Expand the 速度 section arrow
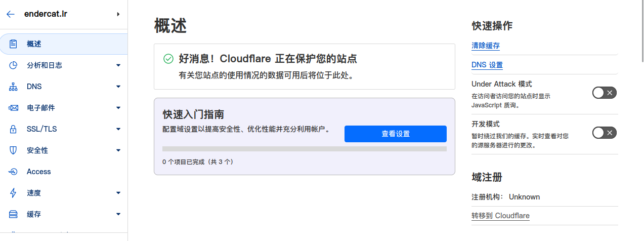Viewport: 644px width, 241px height. pos(118,193)
